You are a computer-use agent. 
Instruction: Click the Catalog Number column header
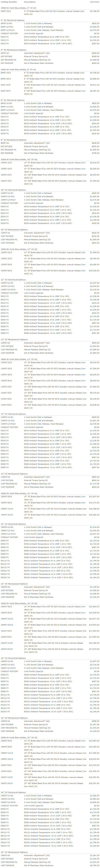coord(9,2)
